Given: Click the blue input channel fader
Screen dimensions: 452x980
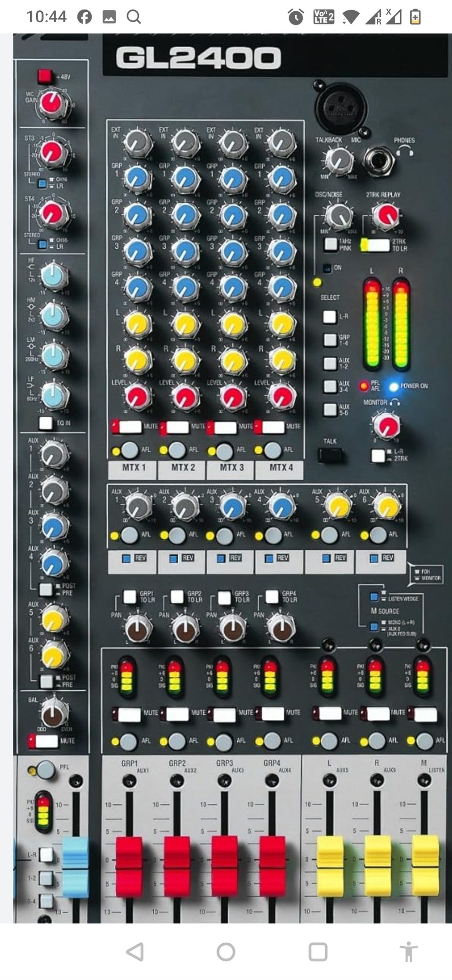Looking at the screenshot, I should click(75, 867).
